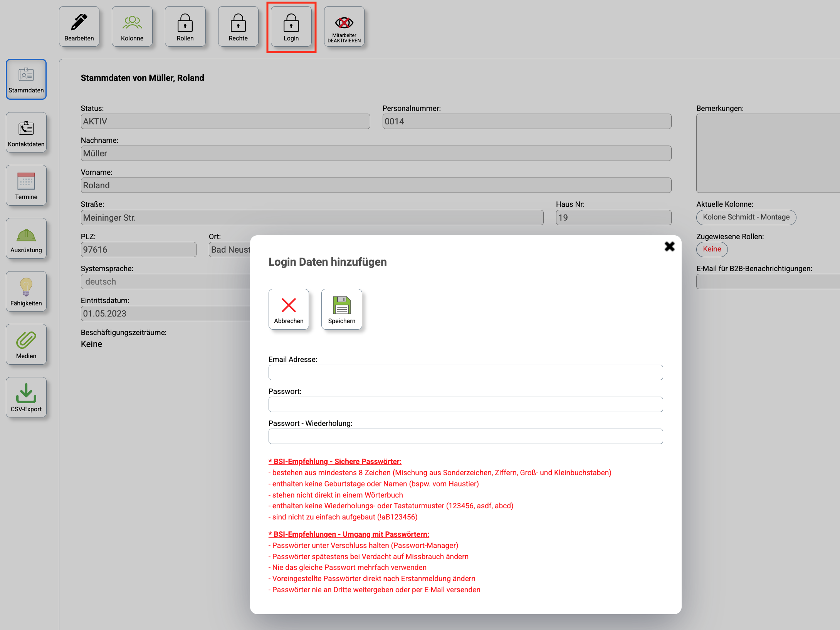Open the Ausrüstung helmet section
The image size is (840, 630).
point(26,239)
